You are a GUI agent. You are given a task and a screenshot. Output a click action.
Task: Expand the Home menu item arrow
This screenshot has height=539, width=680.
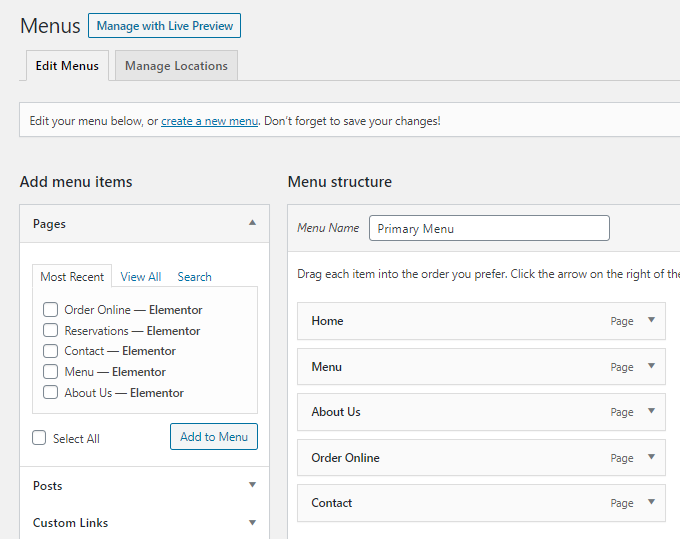pyautogui.click(x=651, y=321)
